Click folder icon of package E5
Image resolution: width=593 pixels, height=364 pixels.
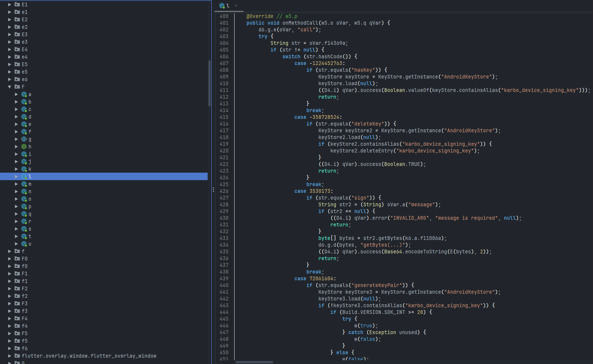[x=17, y=64]
